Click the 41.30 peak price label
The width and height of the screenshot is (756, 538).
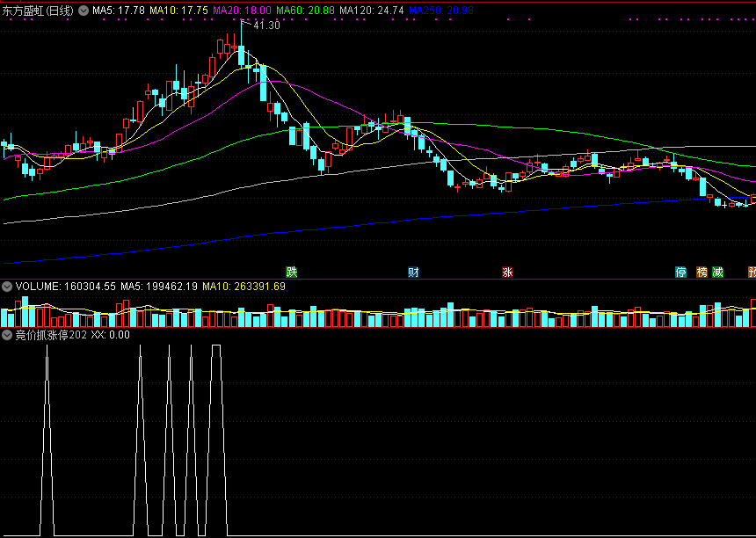(x=266, y=25)
